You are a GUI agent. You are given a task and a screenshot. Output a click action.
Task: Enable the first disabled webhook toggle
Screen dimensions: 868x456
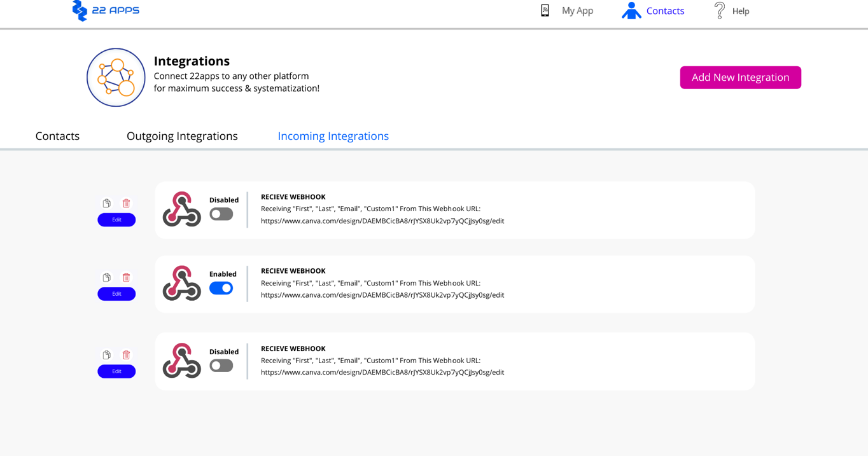click(x=221, y=214)
